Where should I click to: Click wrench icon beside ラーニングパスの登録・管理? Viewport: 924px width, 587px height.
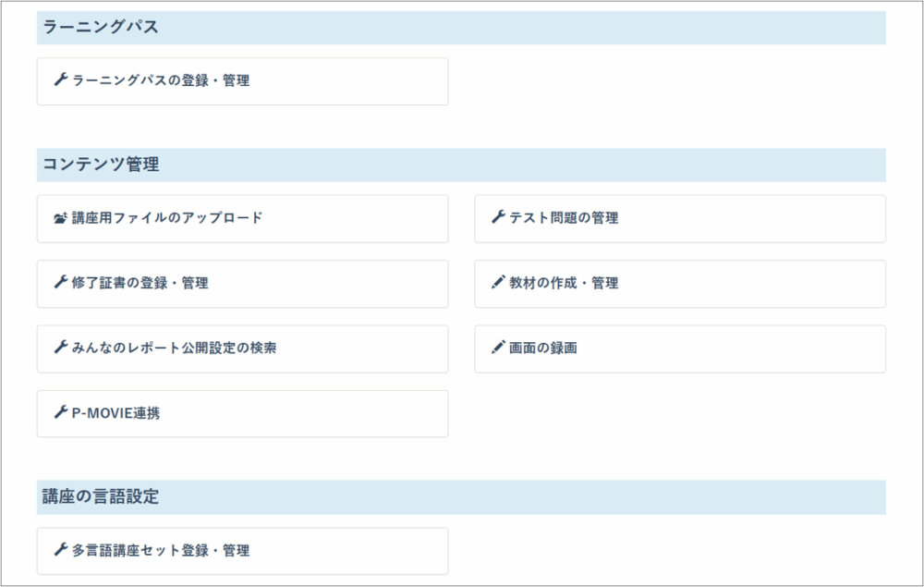pyautogui.click(x=61, y=79)
